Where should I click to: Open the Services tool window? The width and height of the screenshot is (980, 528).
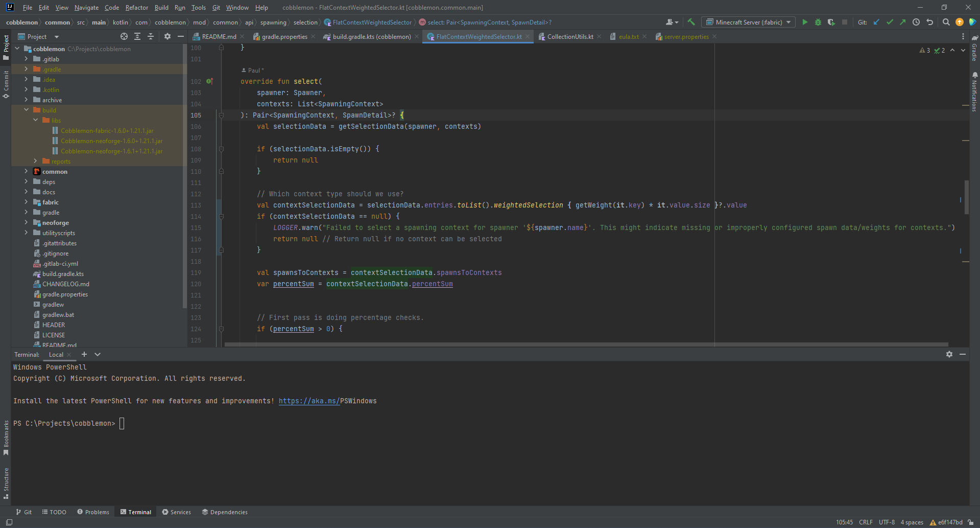click(176, 512)
